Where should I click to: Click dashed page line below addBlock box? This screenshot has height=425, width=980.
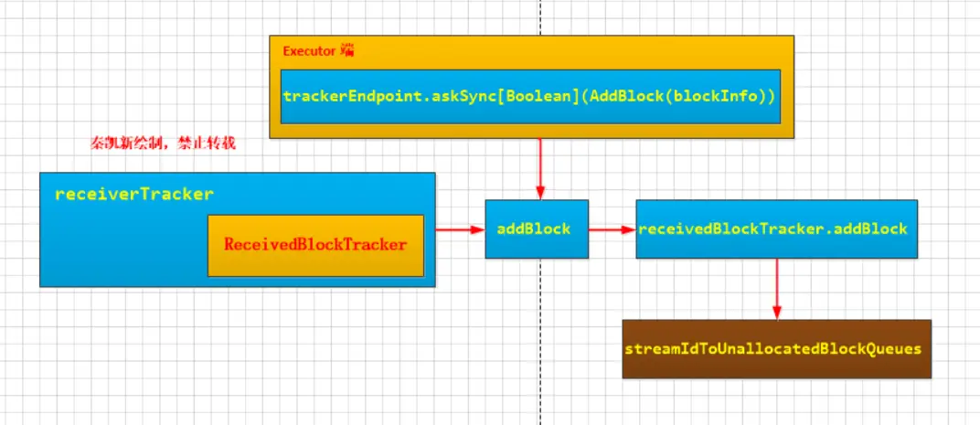(x=540, y=341)
